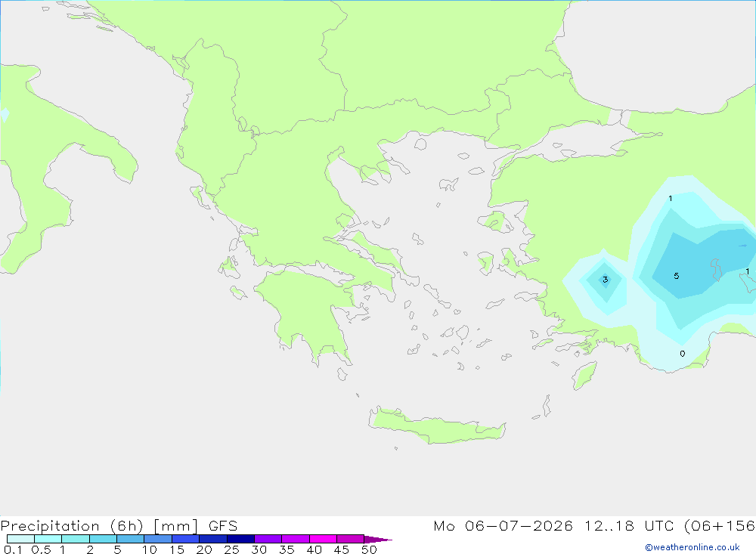
Task: Click the 25–30 mm dark blue swatch
Action: click(240, 539)
